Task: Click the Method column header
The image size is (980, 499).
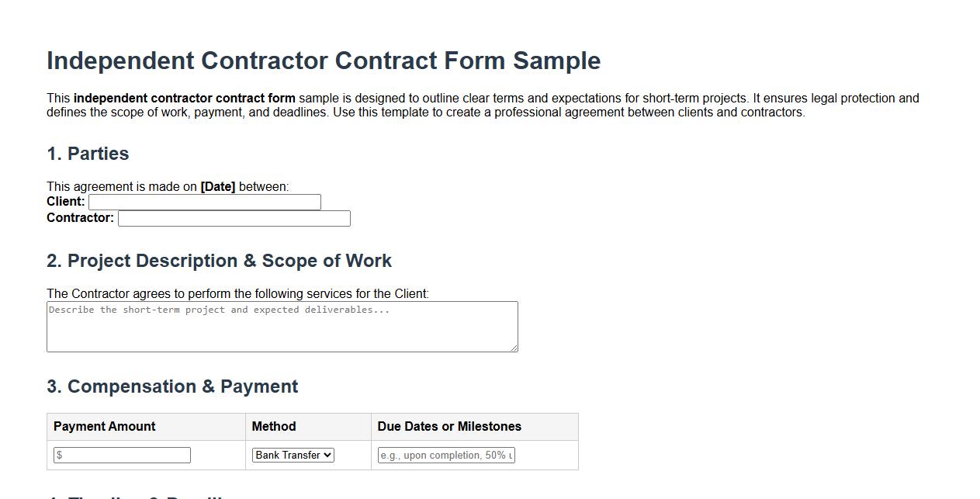Action: pyautogui.click(x=272, y=426)
